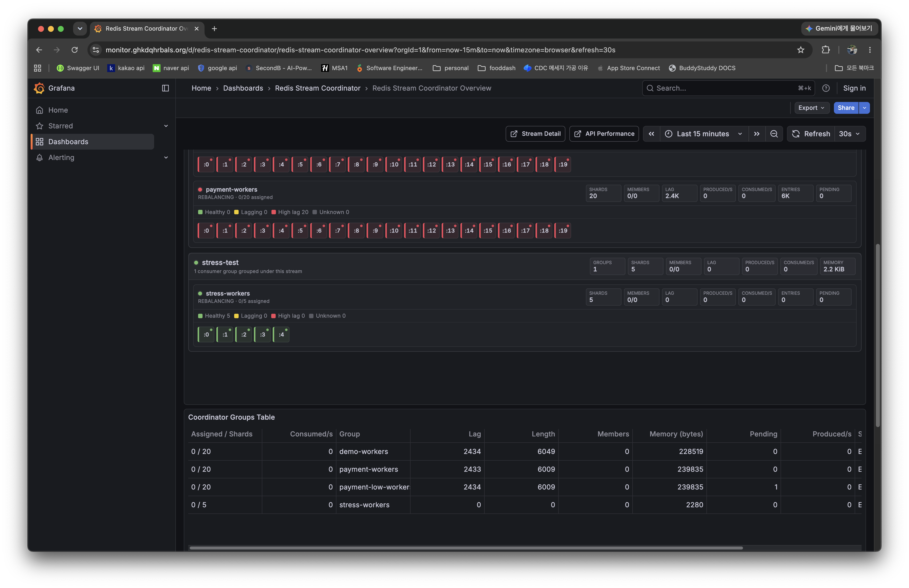This screenshot has height=588, width=909.
Task: Click the Refresh button
Action: tap(811, 134)
